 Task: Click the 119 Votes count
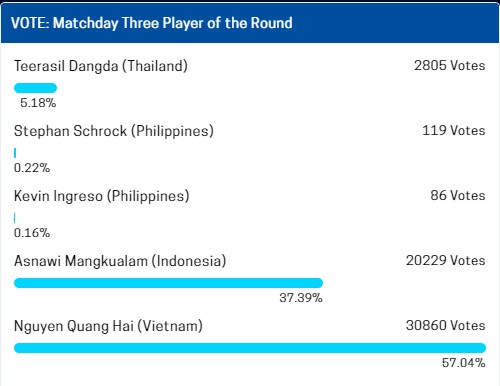coord(454,130)
